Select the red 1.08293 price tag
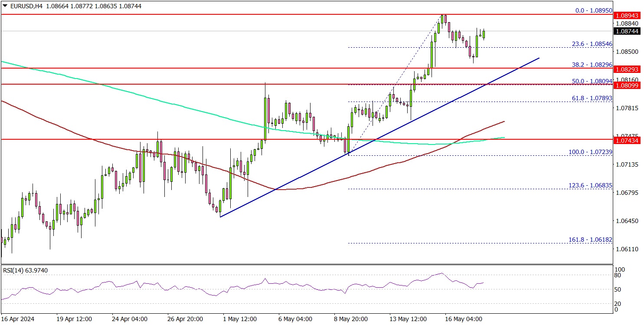The height and width of the screenshot is (325, 644). click(x=628, y=69)
